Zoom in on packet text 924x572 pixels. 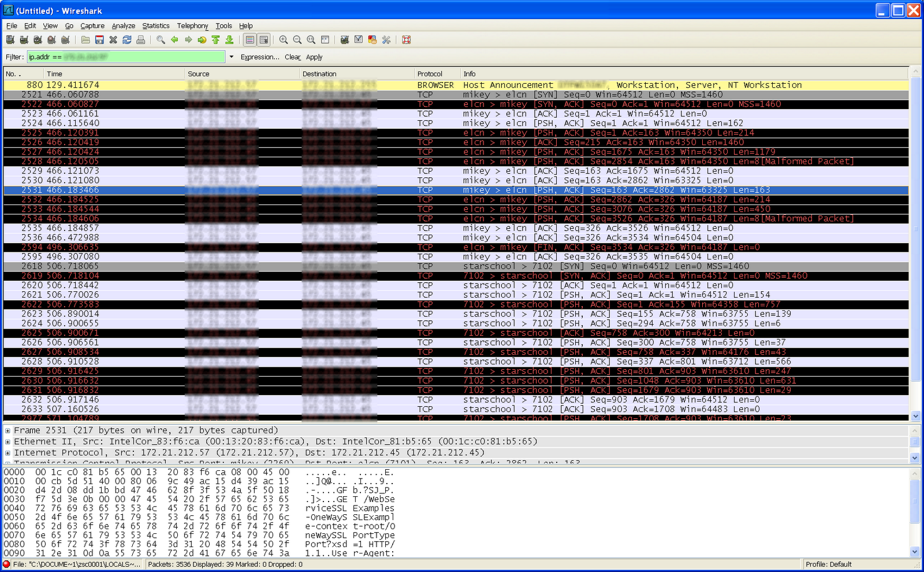(x=284, y=40)
